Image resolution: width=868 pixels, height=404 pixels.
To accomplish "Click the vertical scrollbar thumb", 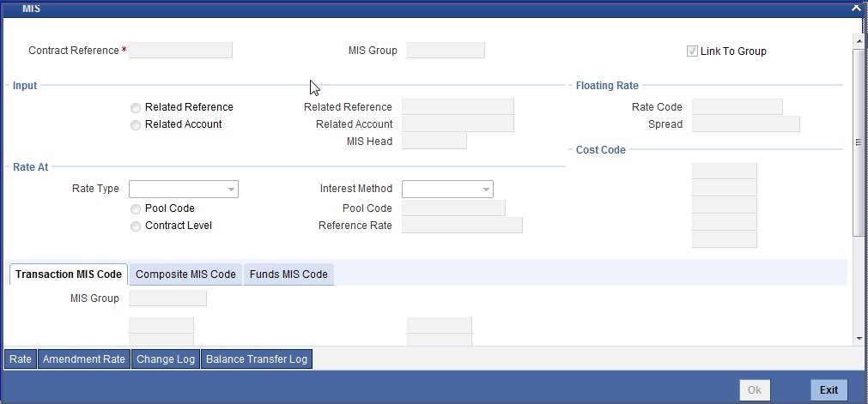I will 859,142.
